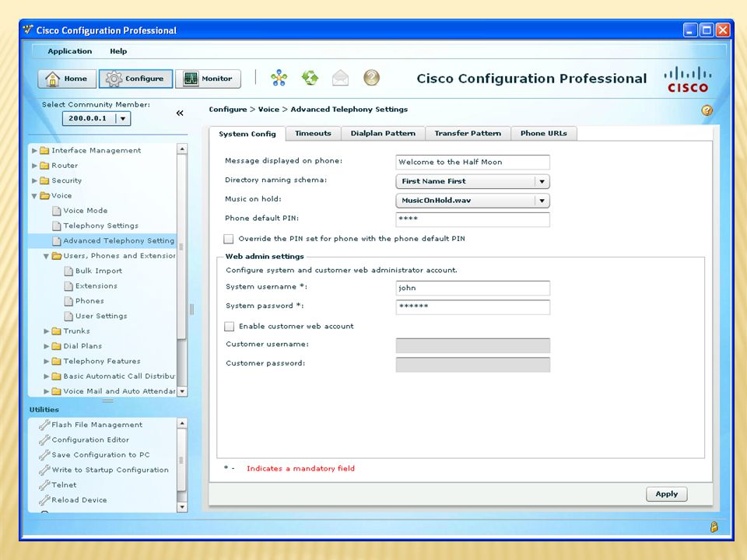Click the toolbar help question mark icon

371,78
